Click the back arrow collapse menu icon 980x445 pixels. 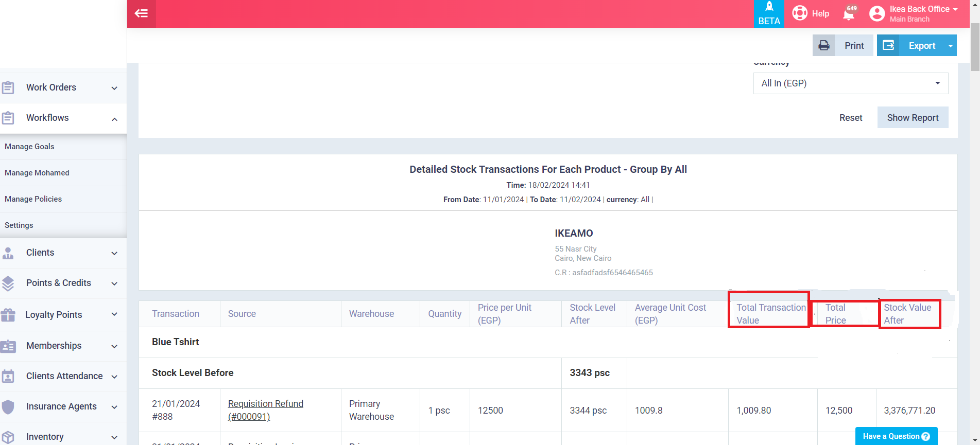tap(141, 13)
